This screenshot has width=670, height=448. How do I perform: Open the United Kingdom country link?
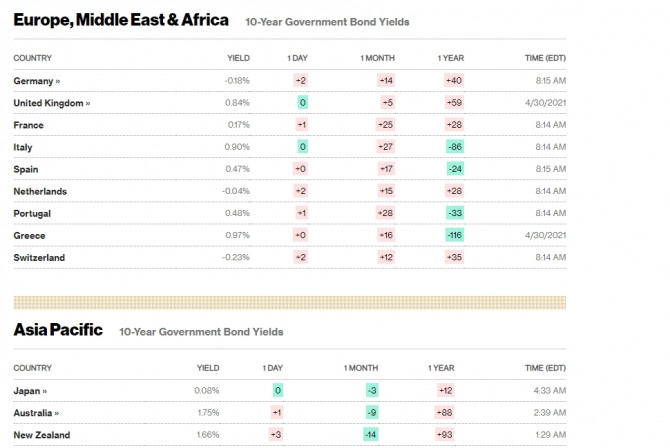click(x=51, y=102)
